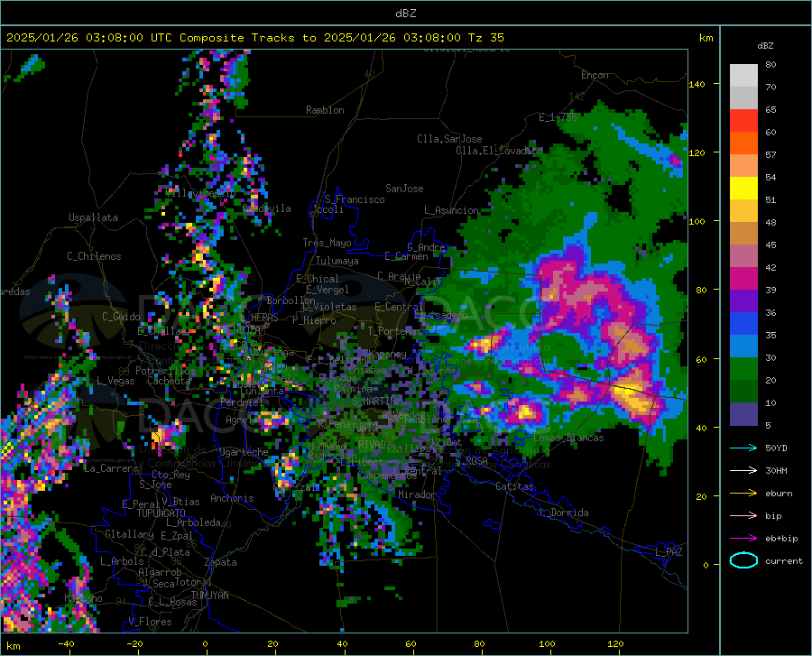The width and height of the screenshot is (812, 656).
Task: Click the 'TUNUYAN' map label
Action: point(209,595)
